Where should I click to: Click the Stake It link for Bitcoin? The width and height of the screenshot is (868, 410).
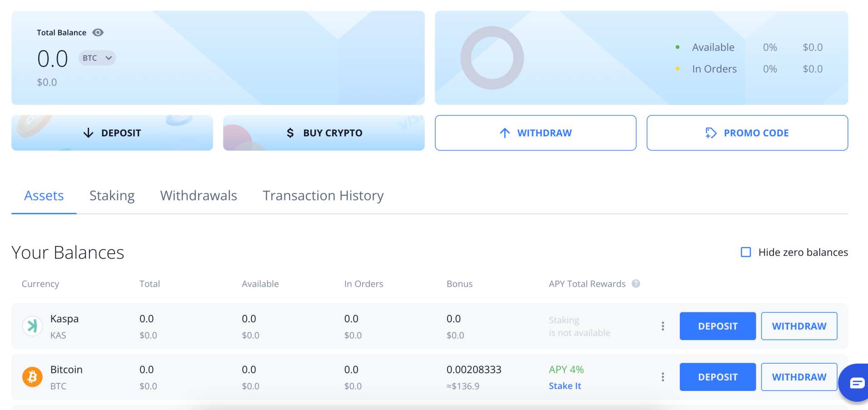click(x=565, y=386)
